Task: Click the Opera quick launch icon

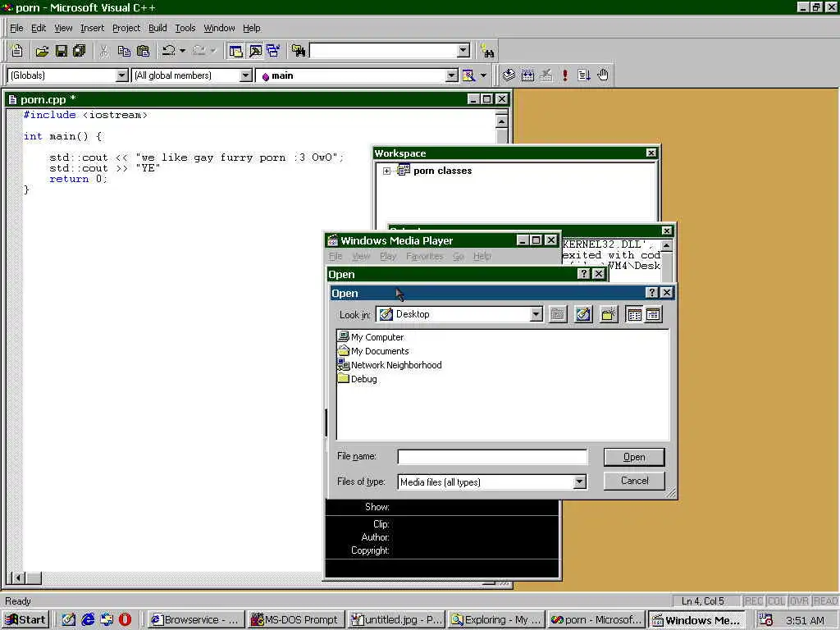Action: 125,620
